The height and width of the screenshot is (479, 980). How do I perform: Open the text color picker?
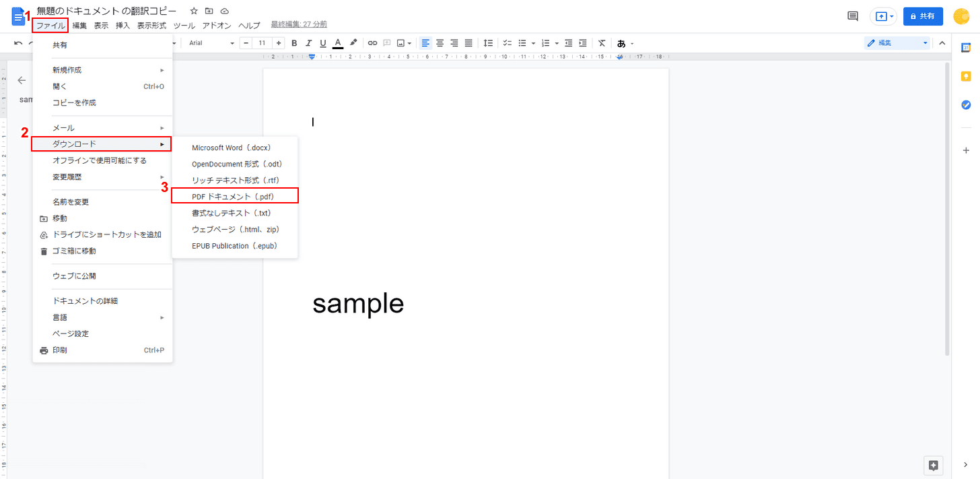click(338, 43)
